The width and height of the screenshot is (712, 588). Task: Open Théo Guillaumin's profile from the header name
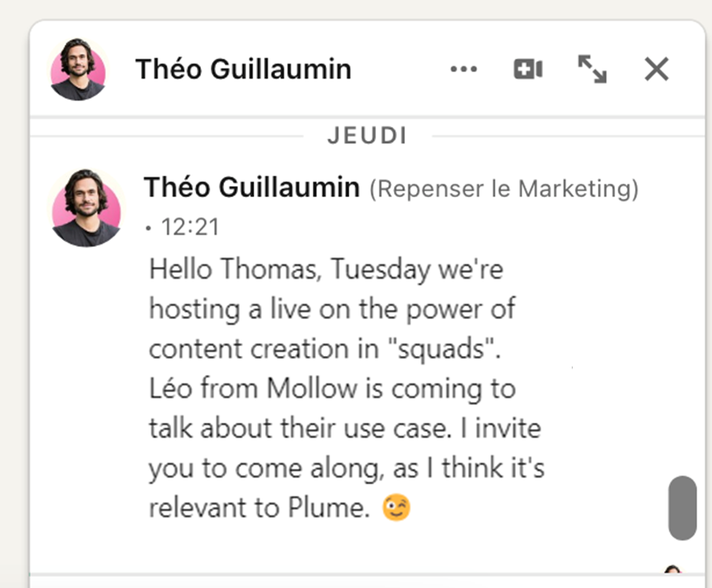[243, 70]
